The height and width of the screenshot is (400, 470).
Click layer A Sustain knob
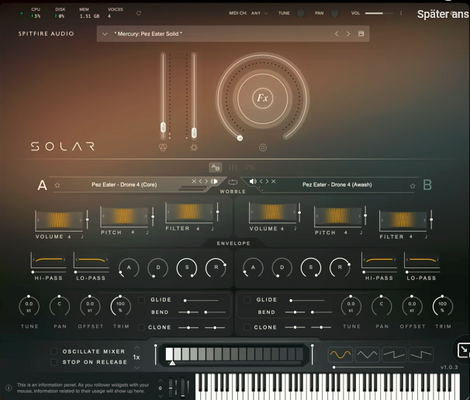(x=187, y=267)
